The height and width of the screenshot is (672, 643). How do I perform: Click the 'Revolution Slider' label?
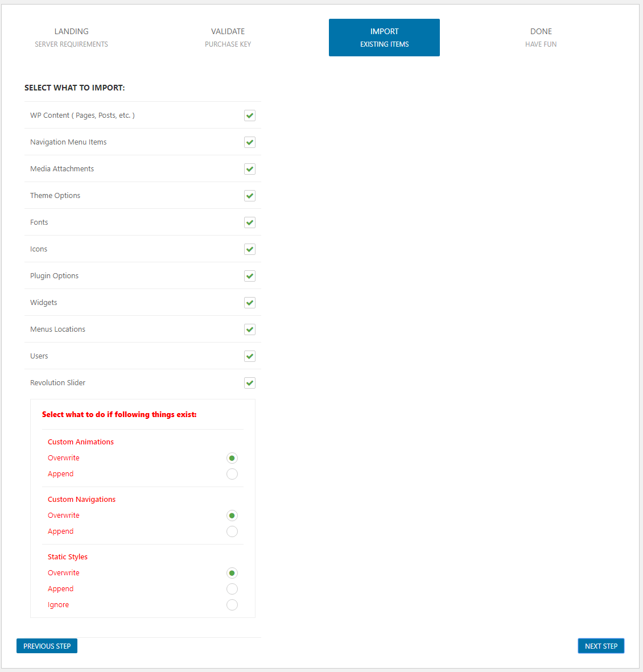coord(57,383)
